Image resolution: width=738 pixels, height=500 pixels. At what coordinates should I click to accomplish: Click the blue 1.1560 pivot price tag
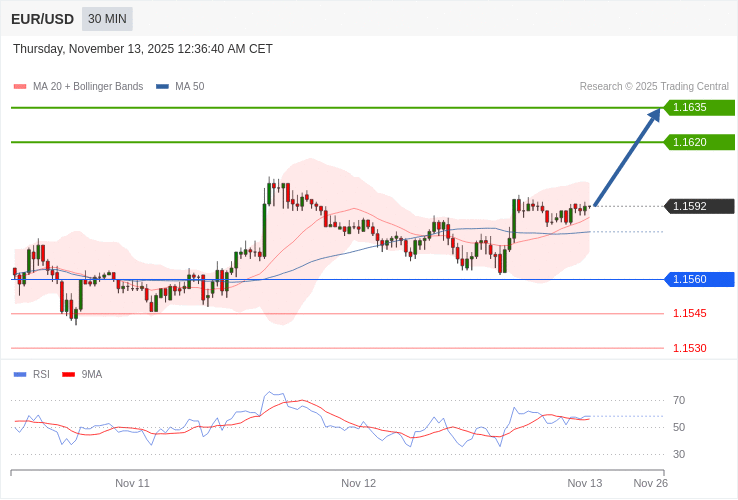pyautogui.click(x=699, y=279)
